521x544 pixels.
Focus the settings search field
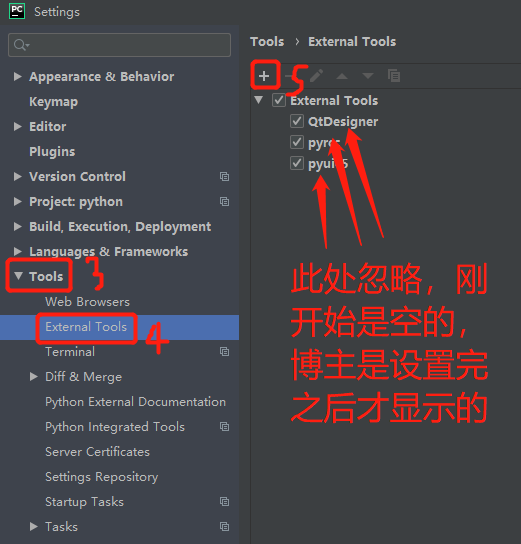pyautogui.click(x=119, y=45)
